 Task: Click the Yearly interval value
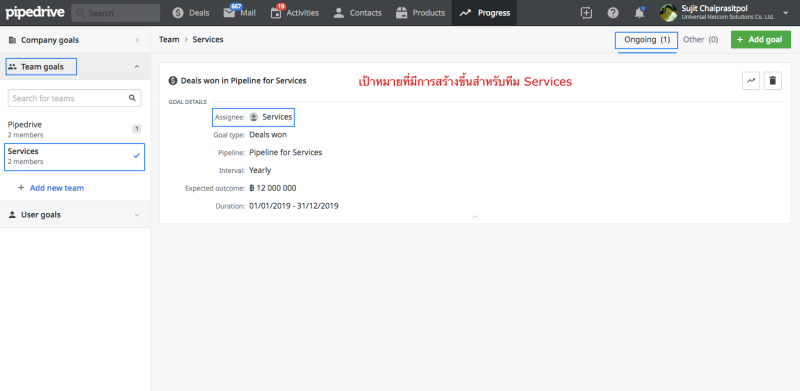pyautogui.click(x=260, y=170)
